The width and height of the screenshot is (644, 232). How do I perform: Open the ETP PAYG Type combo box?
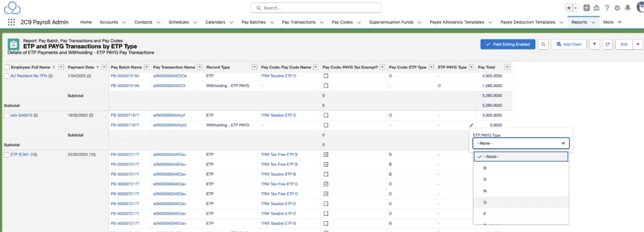(521, 144)
